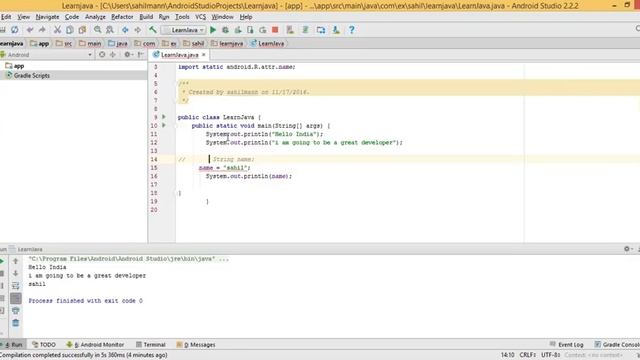
Task: Click the scroll from source target icon
Action: (102, 55)
